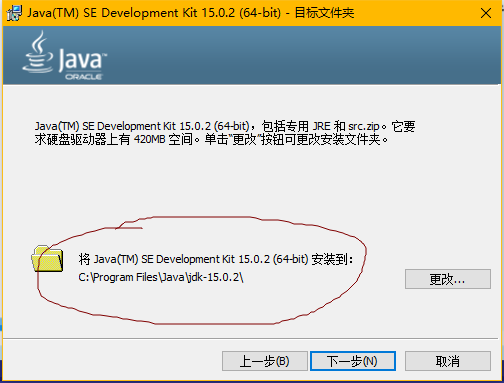The image size is (504, 383).
Task: Click the 更改... button to change folder
Action: pos(448,279)
